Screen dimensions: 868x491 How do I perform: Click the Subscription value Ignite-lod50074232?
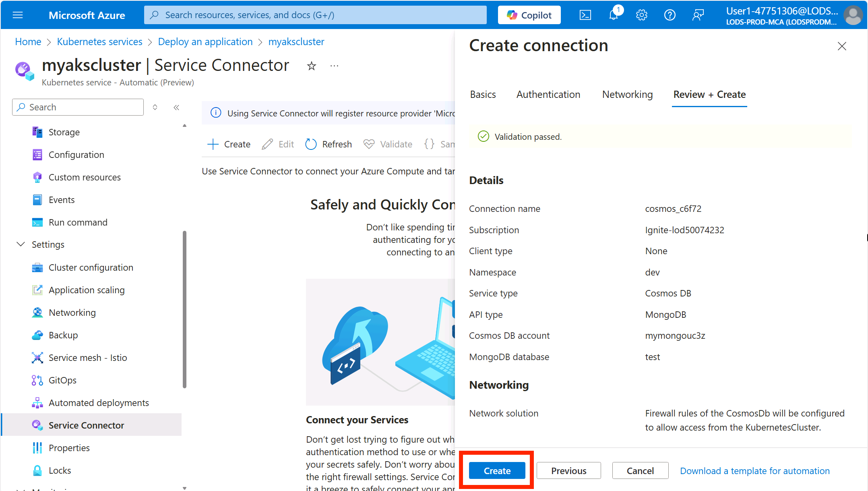point(684,230)
